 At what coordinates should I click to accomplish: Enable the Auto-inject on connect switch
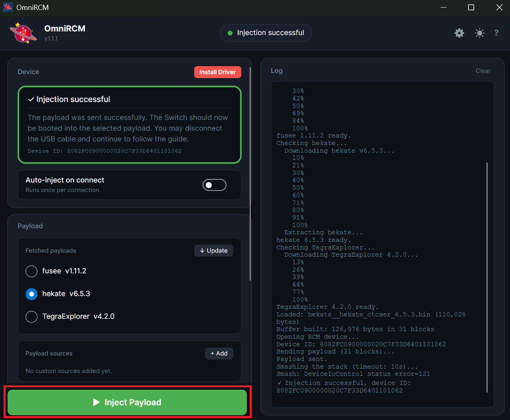[215, 185]
